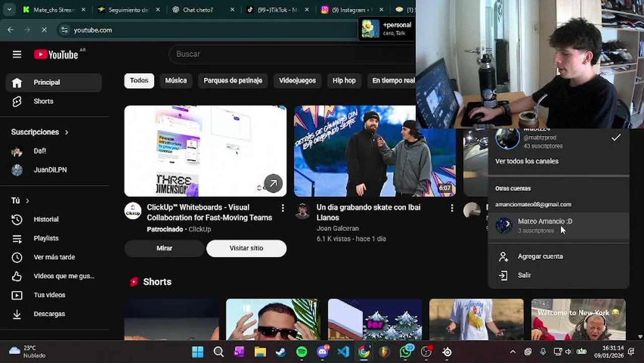Open the Chrome tab search dropdown
This screenshot has height=363, width=644.
coord(9,10)
